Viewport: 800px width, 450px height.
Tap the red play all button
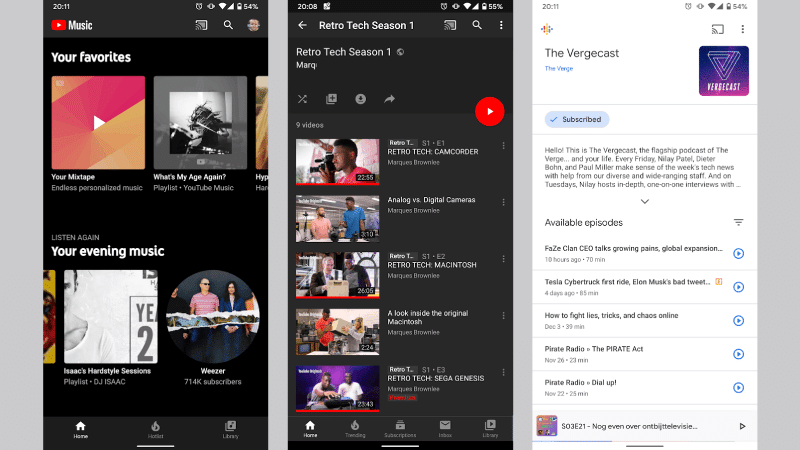[490, 111]
